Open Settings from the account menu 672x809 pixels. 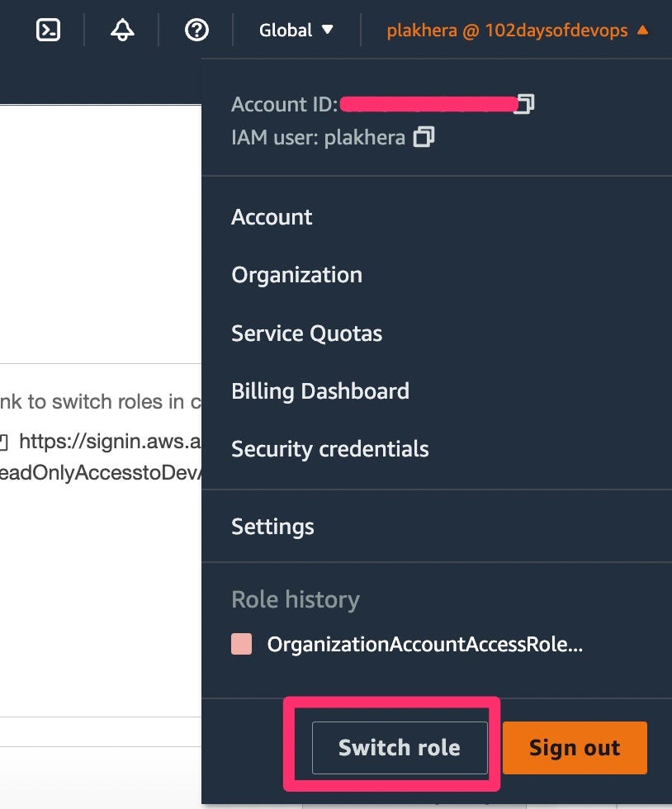tap(272, 527)
